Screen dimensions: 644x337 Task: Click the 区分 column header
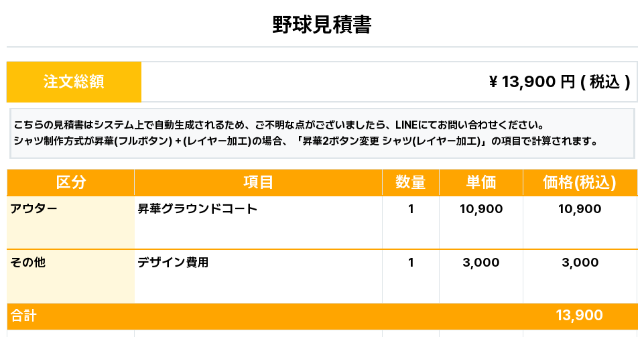click(70, 182)
